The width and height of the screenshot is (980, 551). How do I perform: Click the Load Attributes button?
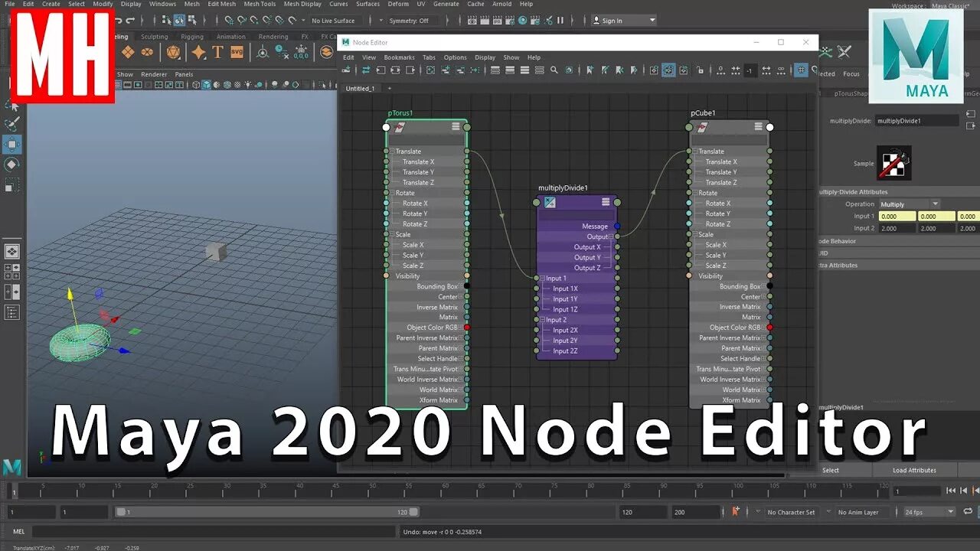tap(914, 470)
